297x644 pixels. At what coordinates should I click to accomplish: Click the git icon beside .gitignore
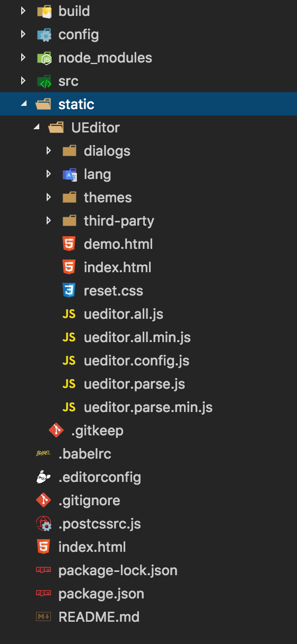[43, 500]
